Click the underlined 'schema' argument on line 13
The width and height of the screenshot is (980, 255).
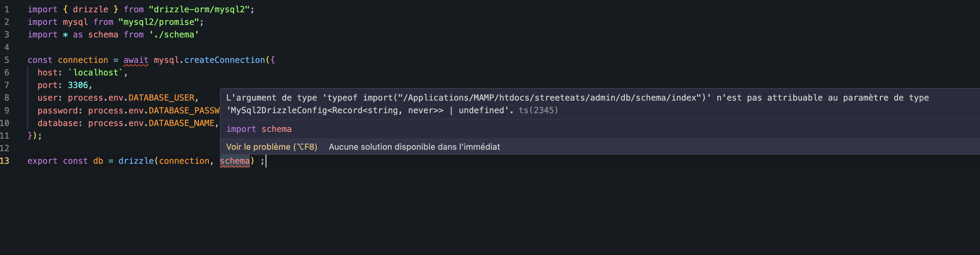pyautogui.click(x=235, y=161)
